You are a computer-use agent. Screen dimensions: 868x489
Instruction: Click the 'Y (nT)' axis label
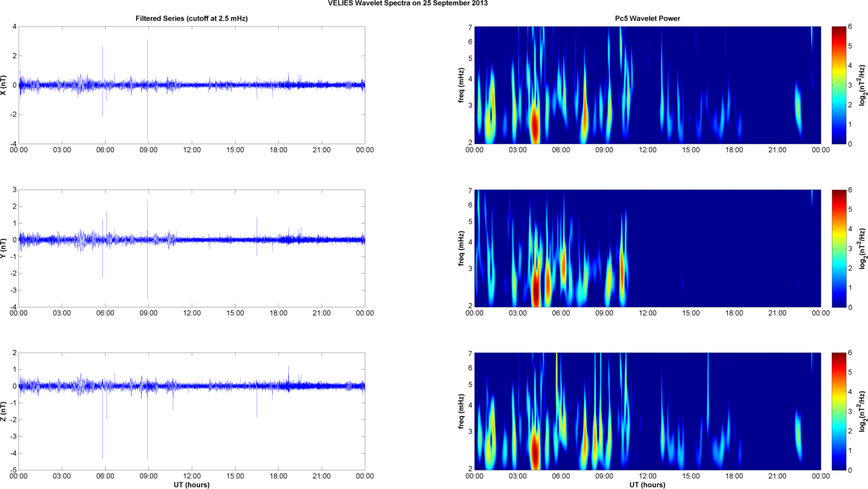[4, 248]
